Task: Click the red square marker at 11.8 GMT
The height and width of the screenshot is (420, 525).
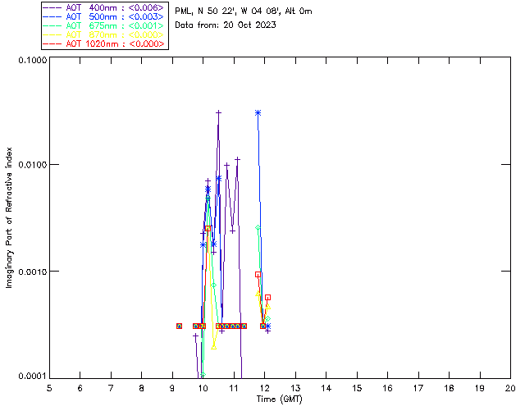Action: tap(258, 274)
